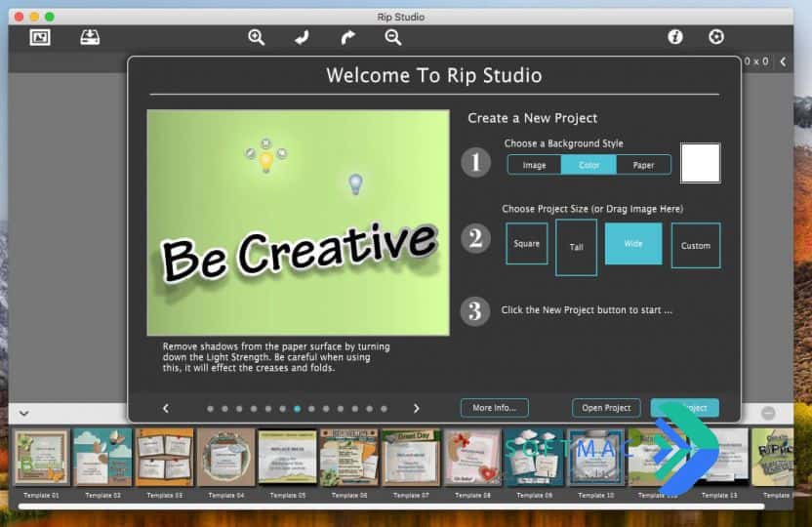Jump to the first tip page dot
Viewport: 812px width, 527px height.
tap(210, 409)
